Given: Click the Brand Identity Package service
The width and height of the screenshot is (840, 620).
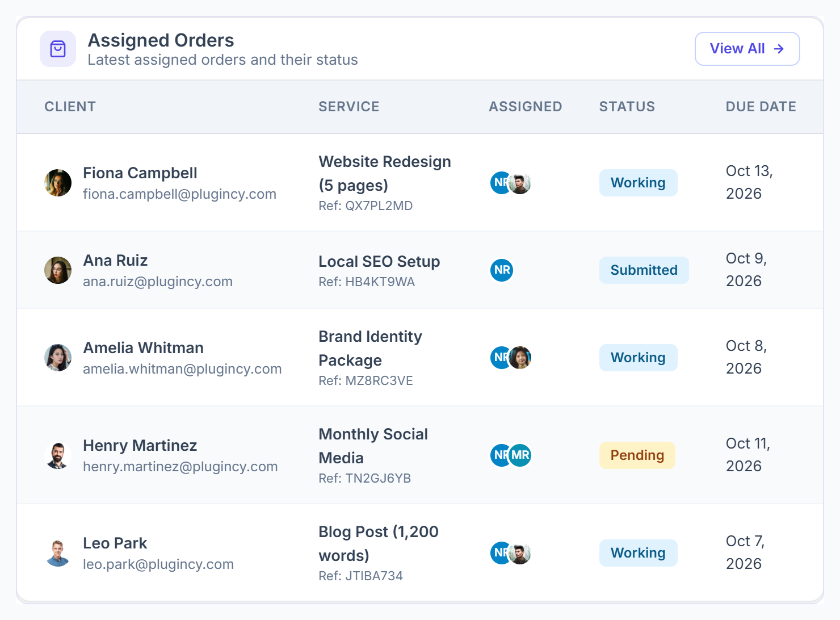Looking at the screenshot, I should pyautogui.click(x=370, y=349).
